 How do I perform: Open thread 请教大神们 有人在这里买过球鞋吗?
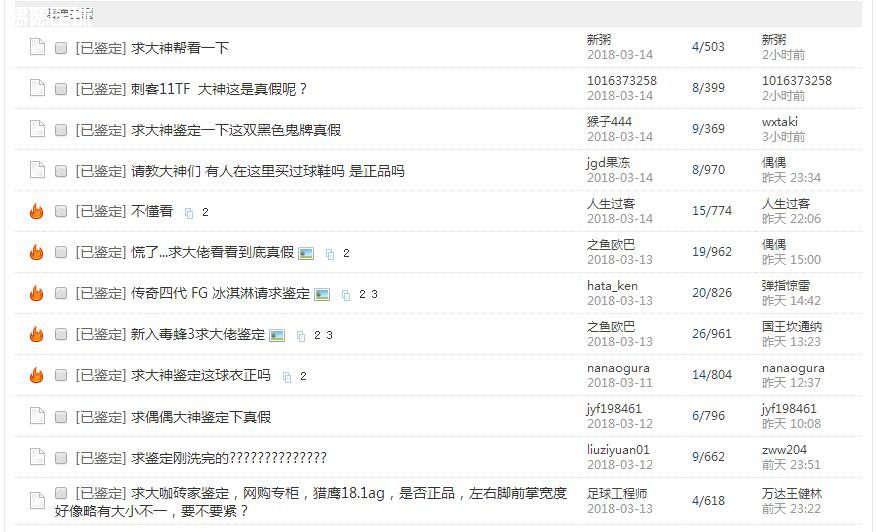pyautogui.click(x=268, y=171)
